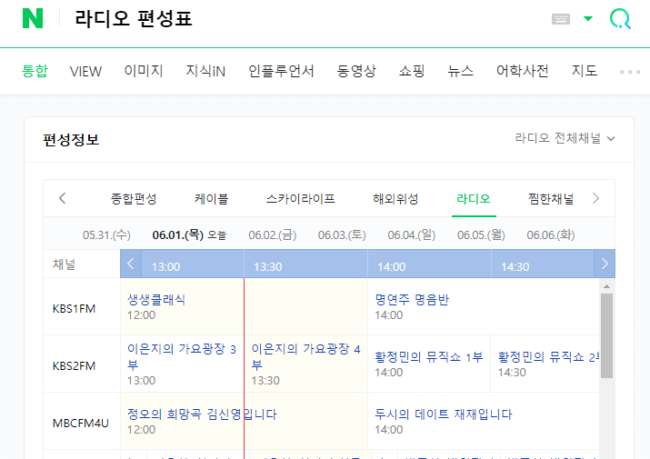Open the 찜한채널 category tab
The height and width of the screenshot is (459, 650).
tap(551, 199)
